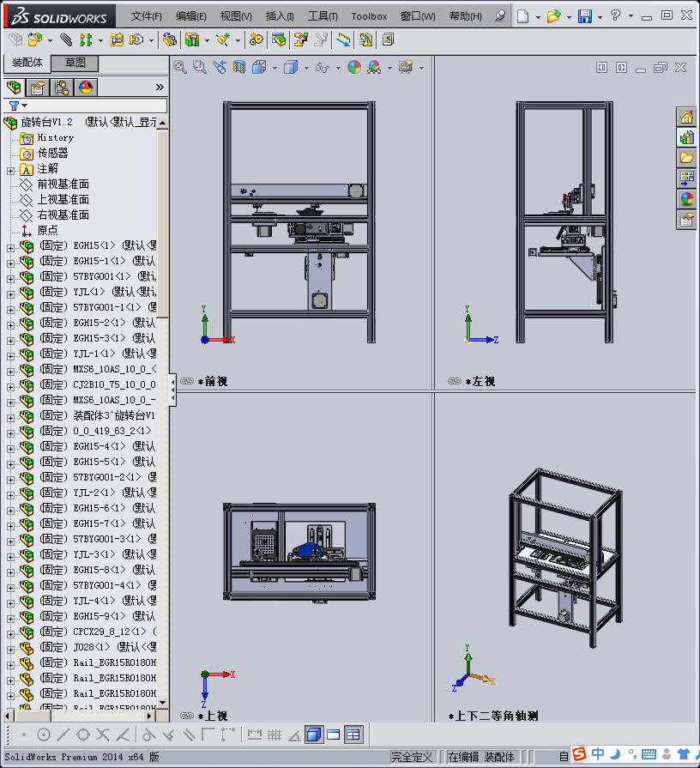Open File Explorer task pane
Screen dimensions: 700x768
click(686, 158)
